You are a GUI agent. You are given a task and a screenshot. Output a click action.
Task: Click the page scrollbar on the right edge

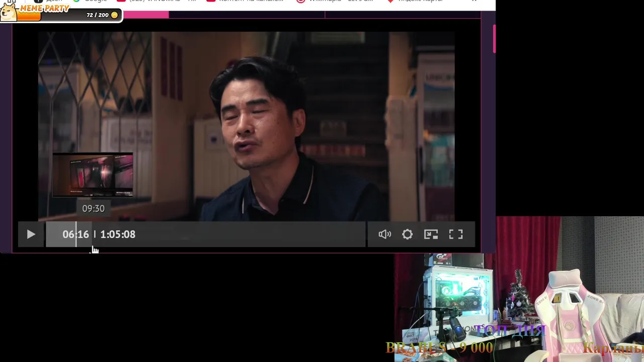pos(494,39)
